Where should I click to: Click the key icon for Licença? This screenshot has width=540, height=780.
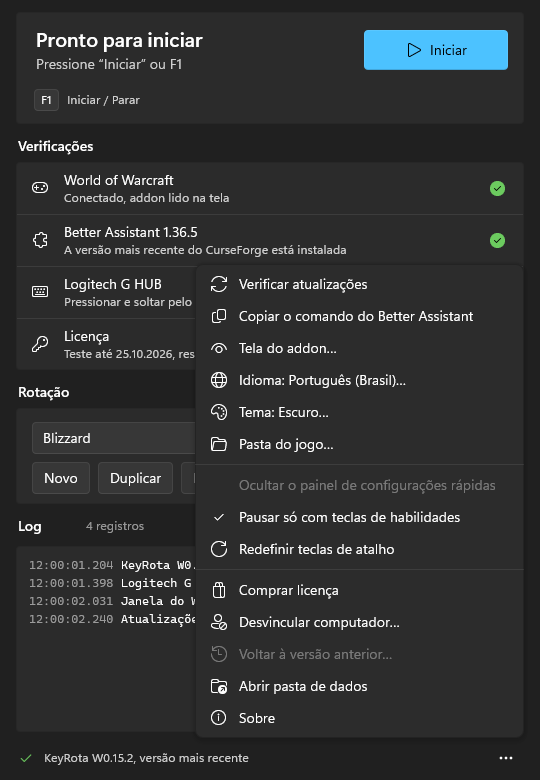coord(40,344)
